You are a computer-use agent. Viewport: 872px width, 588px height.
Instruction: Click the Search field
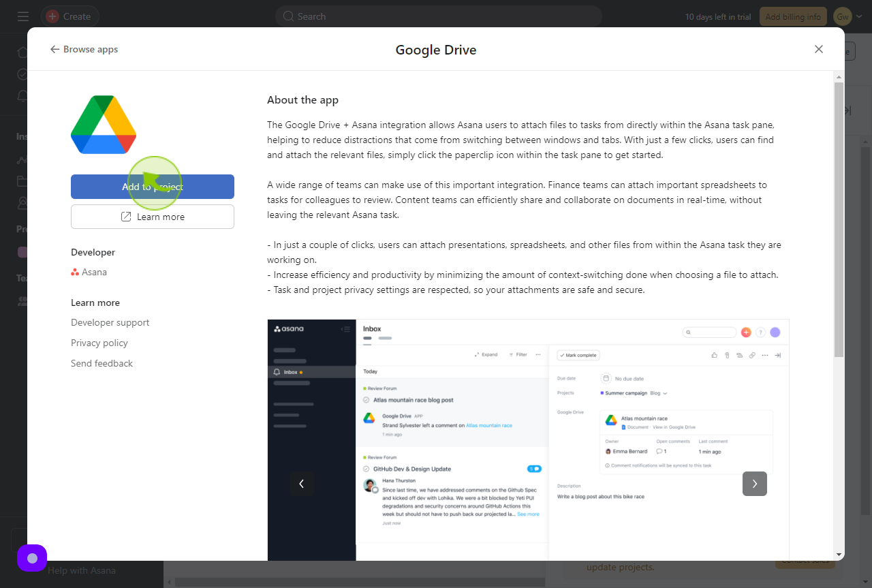coord(439,16)
